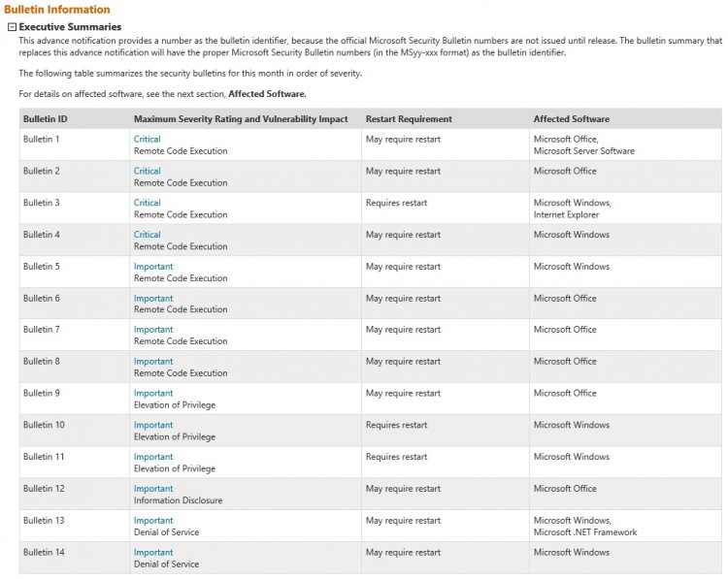Open the Important link for Bulletin 7
728x579 pixels.
tap(153, 330)
